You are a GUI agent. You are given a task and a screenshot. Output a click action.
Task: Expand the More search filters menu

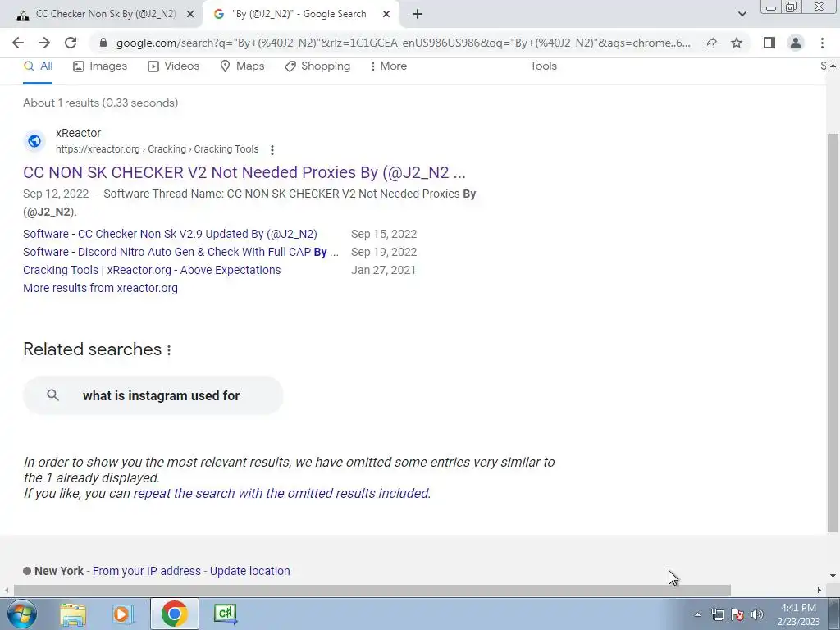click(388, 66)
